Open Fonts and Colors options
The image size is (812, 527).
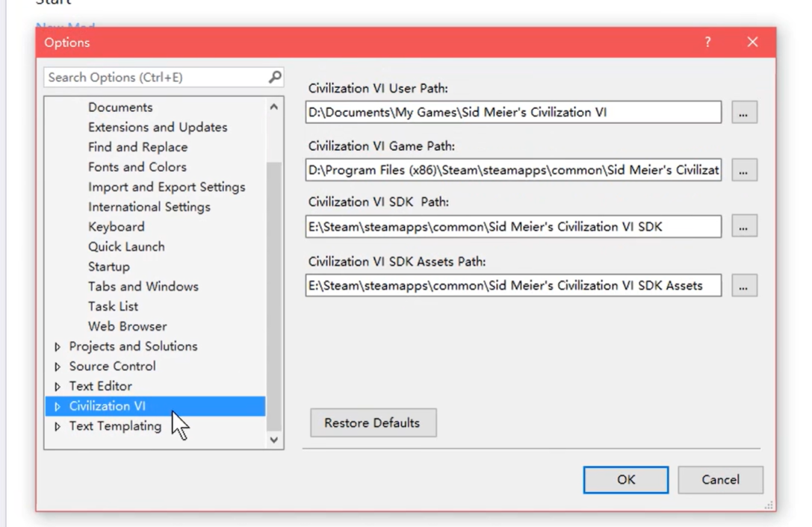137,167
